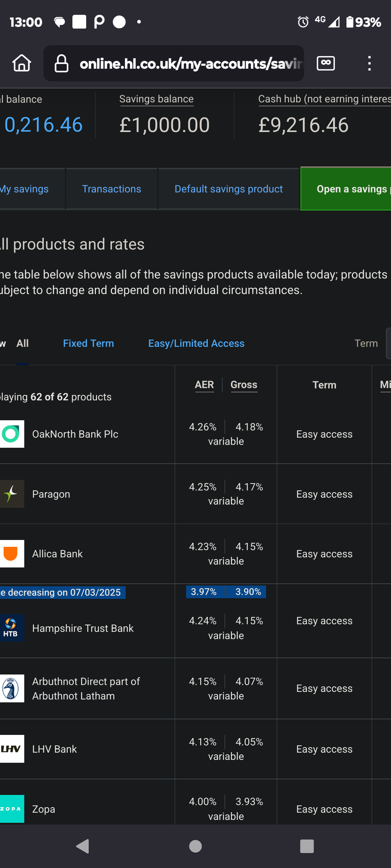Select the OakNorth Bank Plc product name
391x868 pixels.
[75, 434]
